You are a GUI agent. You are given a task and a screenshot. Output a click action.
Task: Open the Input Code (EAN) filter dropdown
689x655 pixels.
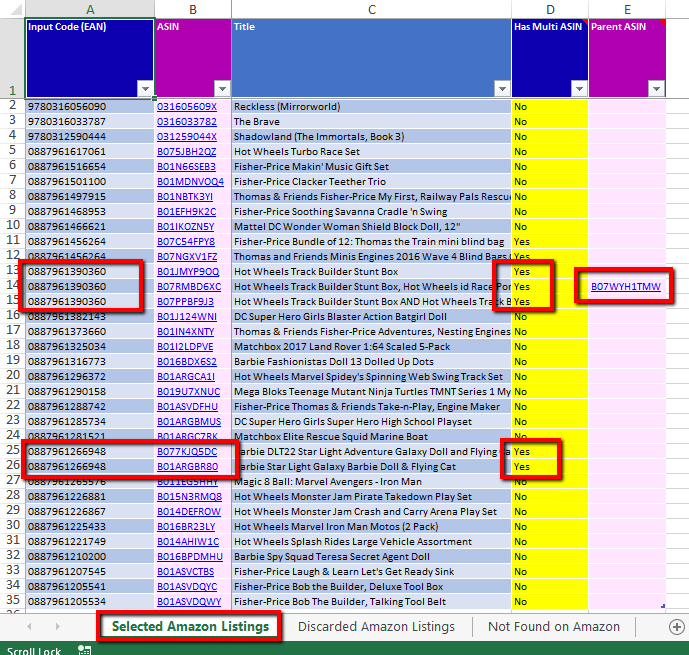145,89
